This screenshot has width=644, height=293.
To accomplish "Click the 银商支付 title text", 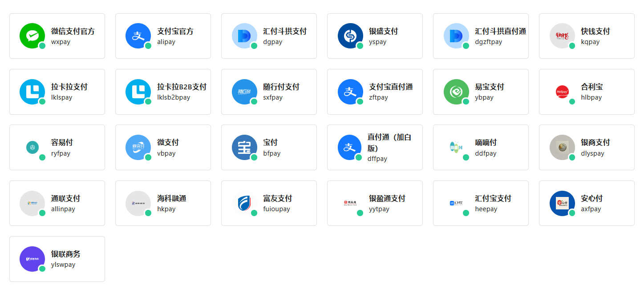I will coord(595,143).
